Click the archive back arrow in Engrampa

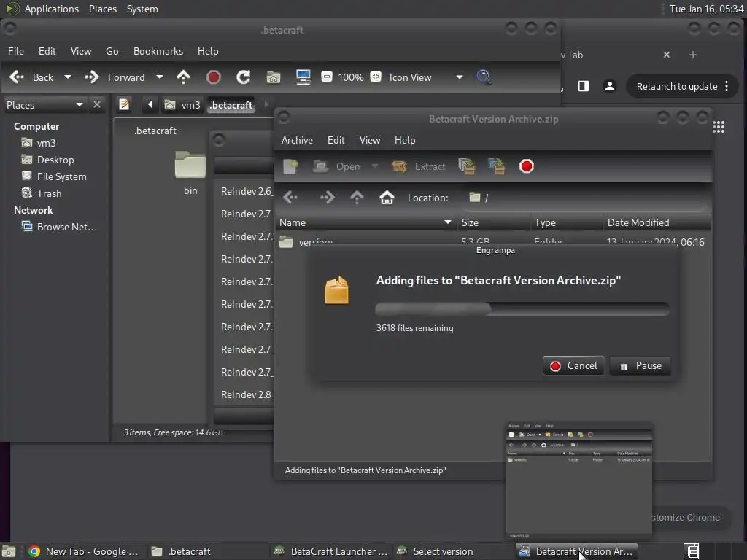[x=290, y=197]
